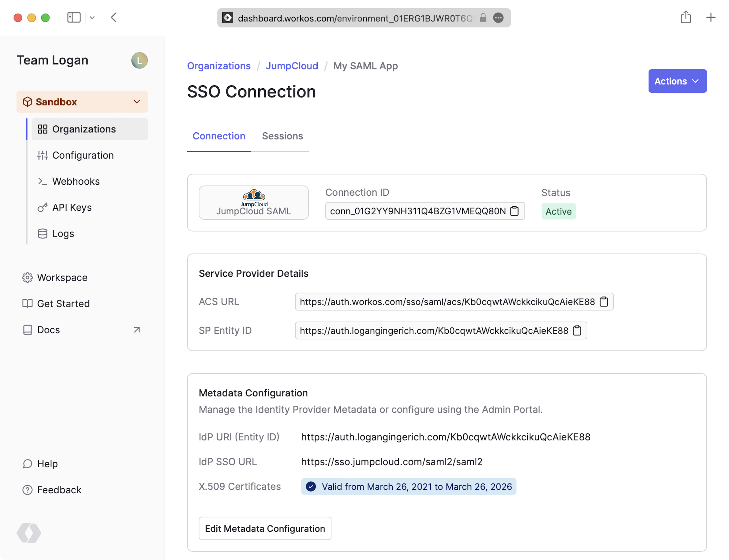Open the Actions dropdown menu
The width and height of the screenshot is (729, 560).
pyautogui.click(x=677, y=81)
